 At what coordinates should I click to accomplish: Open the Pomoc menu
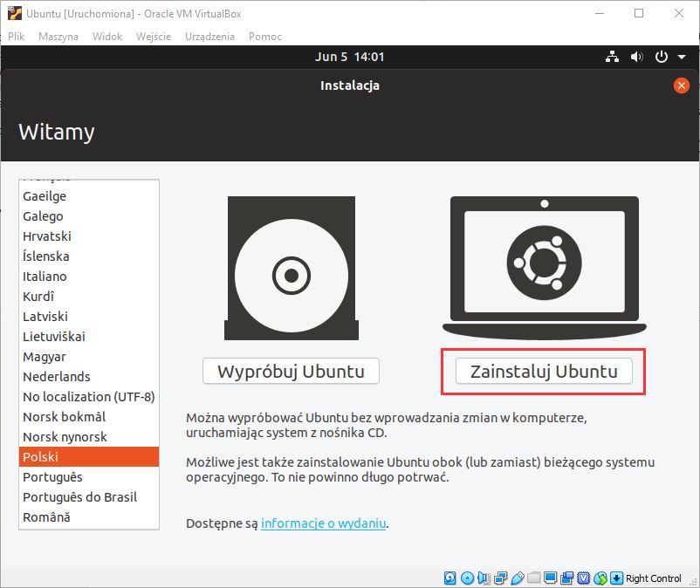(265, 37)
